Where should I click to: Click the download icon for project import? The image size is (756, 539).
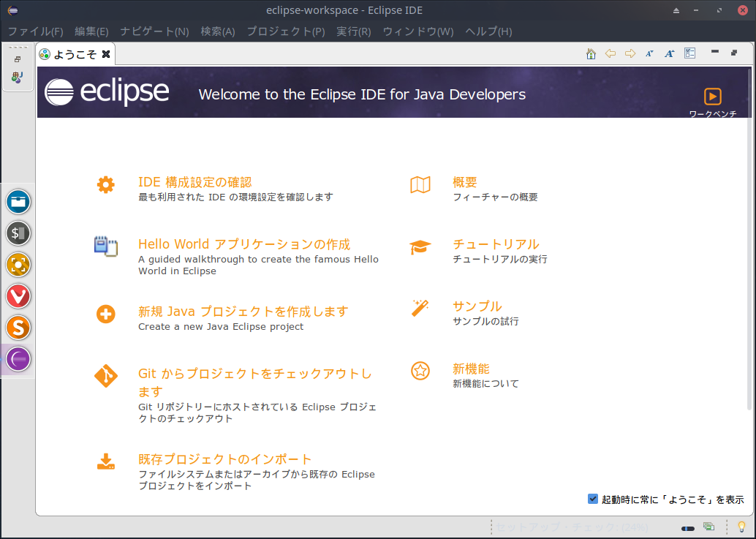(106, 461)
